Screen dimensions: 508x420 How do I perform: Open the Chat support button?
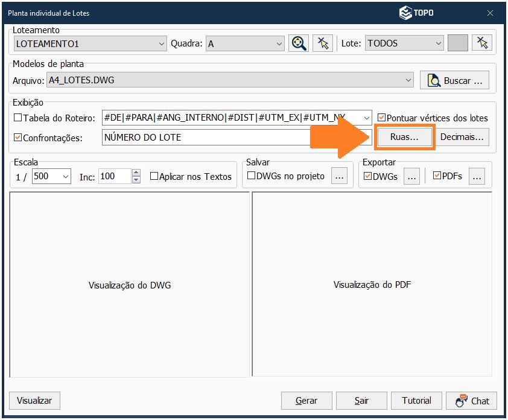pos(472,400)
